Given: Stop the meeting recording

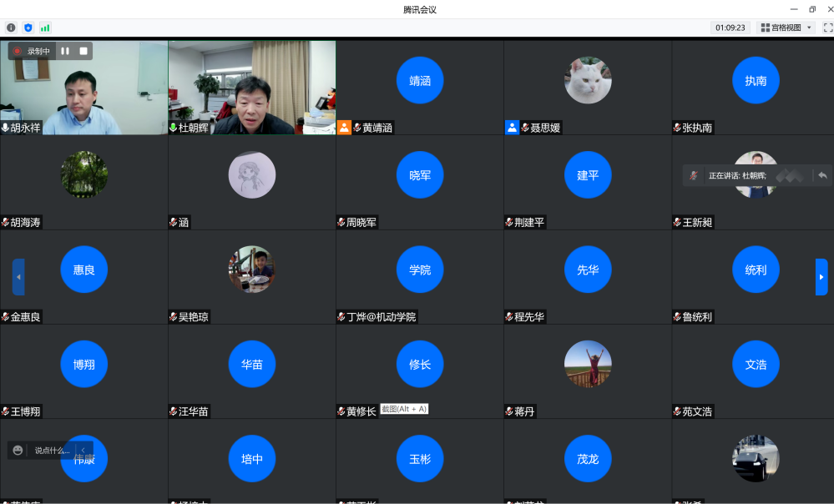Looking at the screenshot, I should click(83, 51).
